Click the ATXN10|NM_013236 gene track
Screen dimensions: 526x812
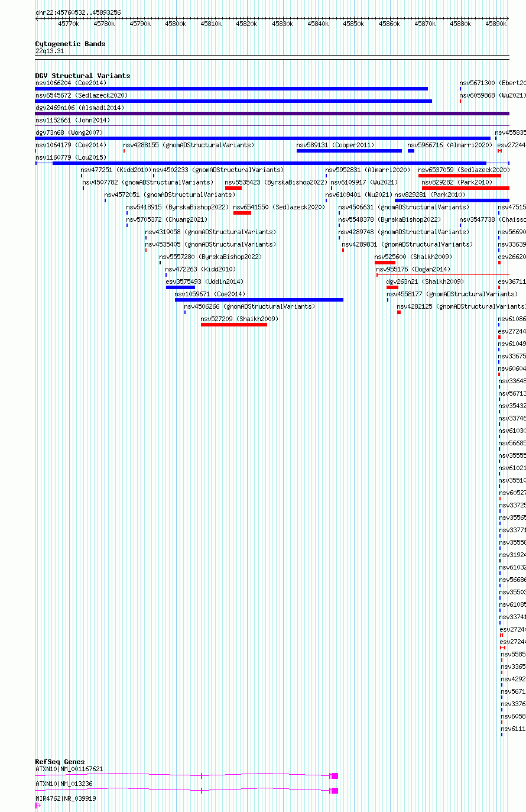pyautogui.click(x=187, y=790)
